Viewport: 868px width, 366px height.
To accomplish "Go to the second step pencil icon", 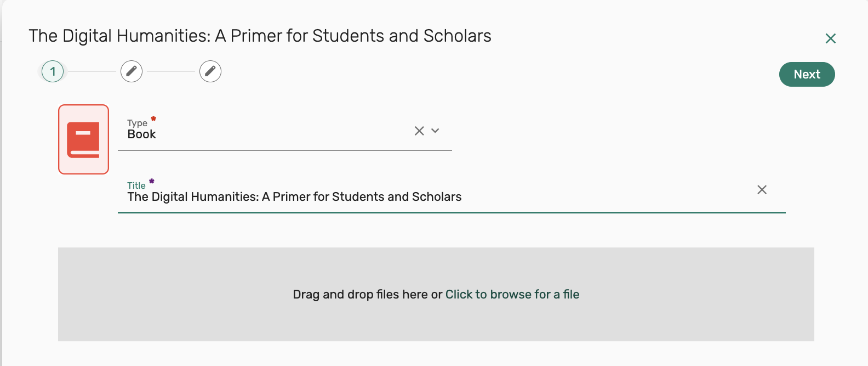I will point(132,71).
